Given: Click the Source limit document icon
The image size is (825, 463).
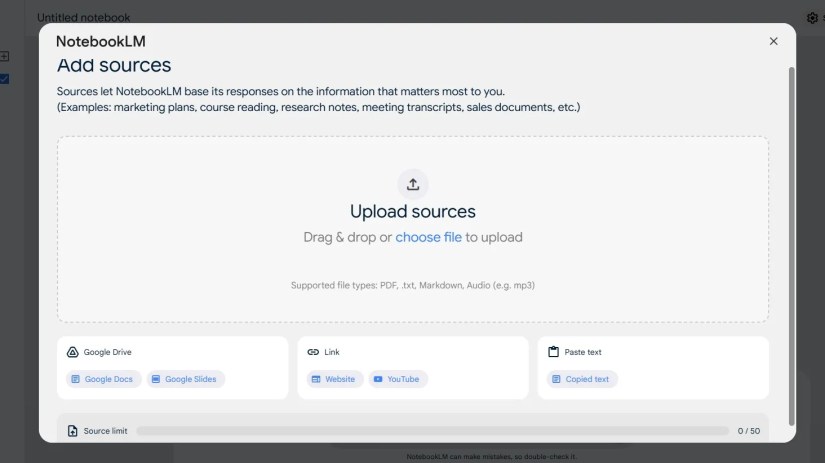Looking at the screenshot, I should pos(73,431).
